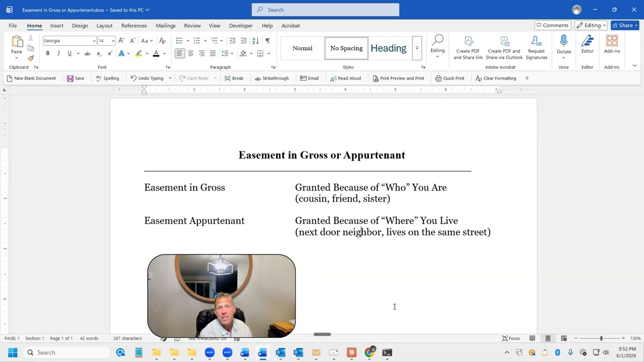This screenshot has width=644, height=362.
Task: Open the font size dropdown
Action: point(113,41)
